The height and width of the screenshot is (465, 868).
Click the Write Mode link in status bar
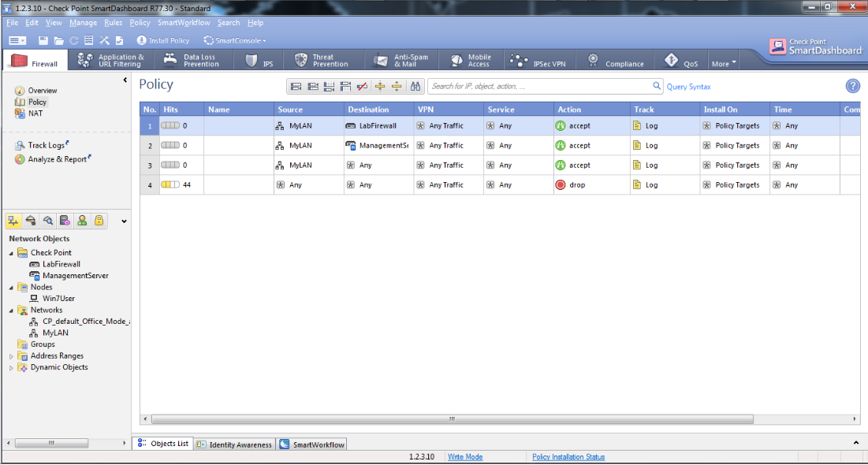pos(465,456)
